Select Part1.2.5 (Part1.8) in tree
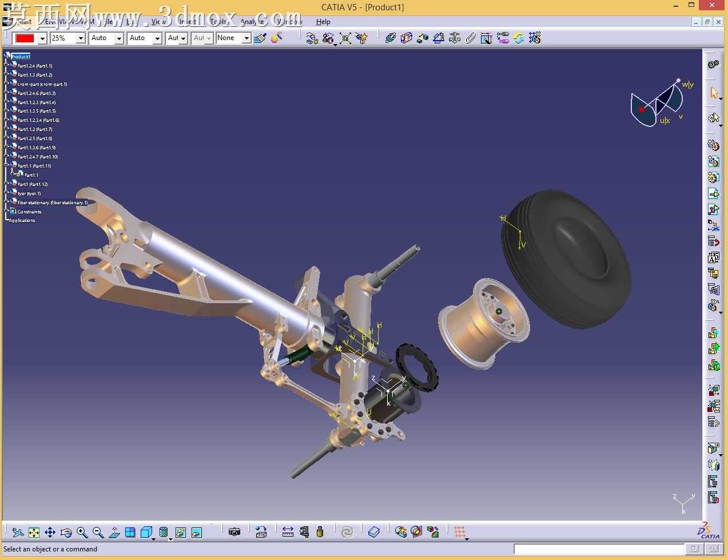The image size is (728, 560). coord(35,138)
